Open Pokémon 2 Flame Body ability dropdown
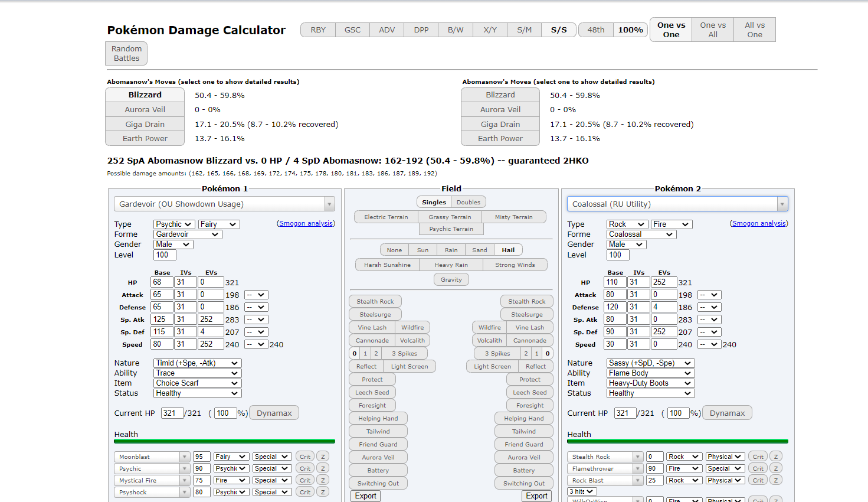The width and height of the screenshot is (868, 502). 651,373
